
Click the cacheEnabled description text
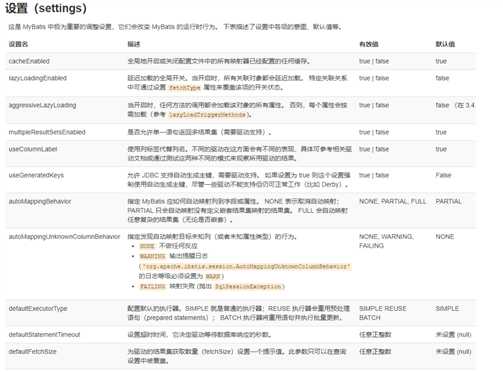pos(219,61)
